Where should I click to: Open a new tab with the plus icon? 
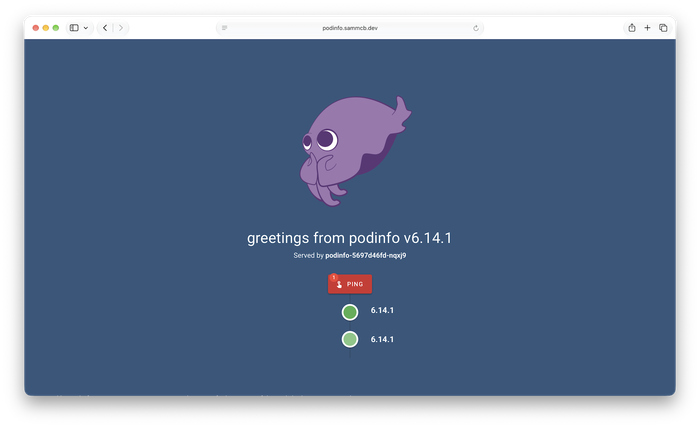point(647,28)
